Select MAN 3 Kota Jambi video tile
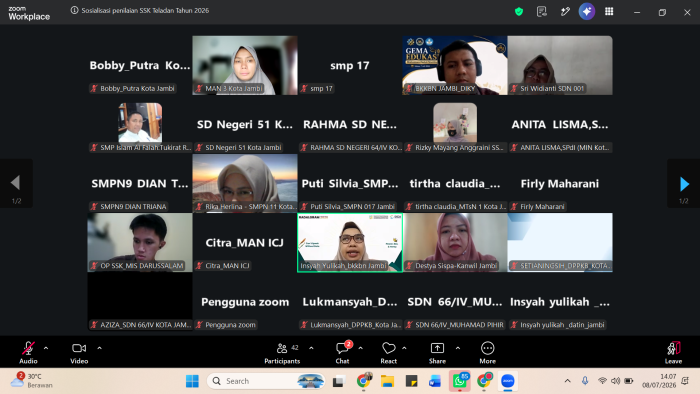 [245, 65]
